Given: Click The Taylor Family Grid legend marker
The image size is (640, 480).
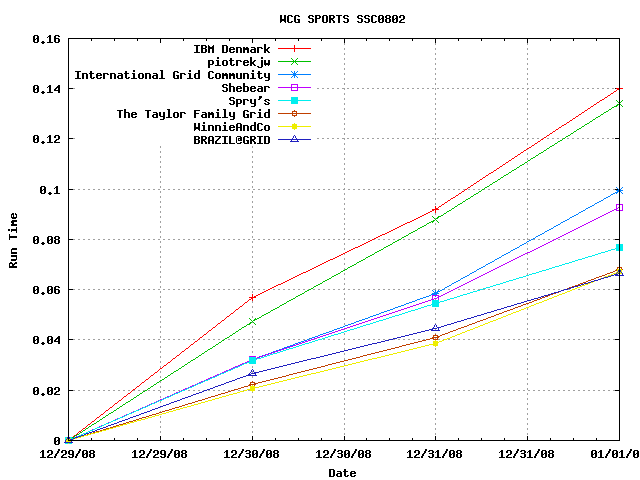Looking at the screenshot, I should [x=293, y=114].
